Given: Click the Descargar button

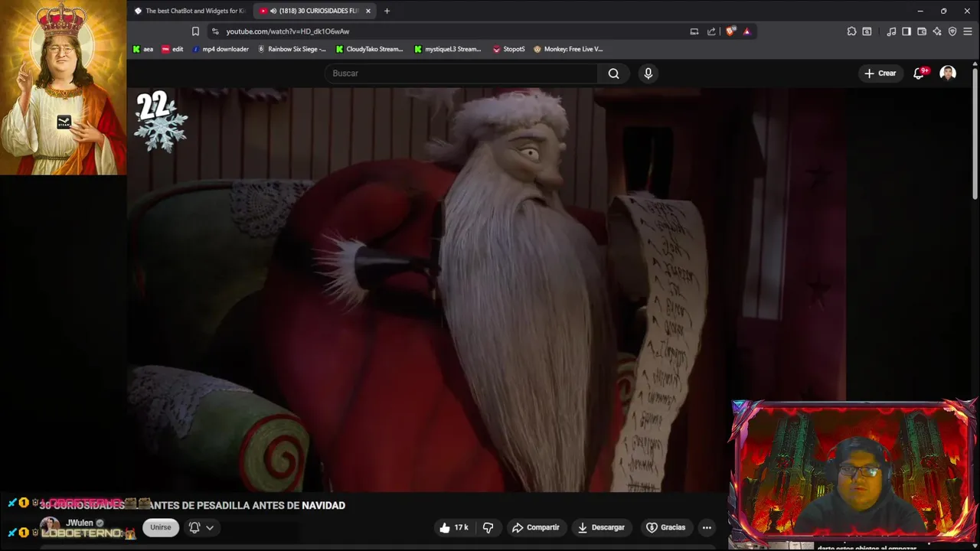Looking at the screenshot, I should (601, 527).
